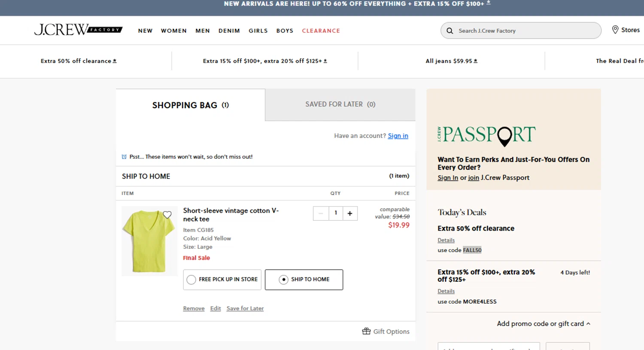This screenshot has width=644, height=350.
Task: Open the Denim menu
Action: click(229, 30)
